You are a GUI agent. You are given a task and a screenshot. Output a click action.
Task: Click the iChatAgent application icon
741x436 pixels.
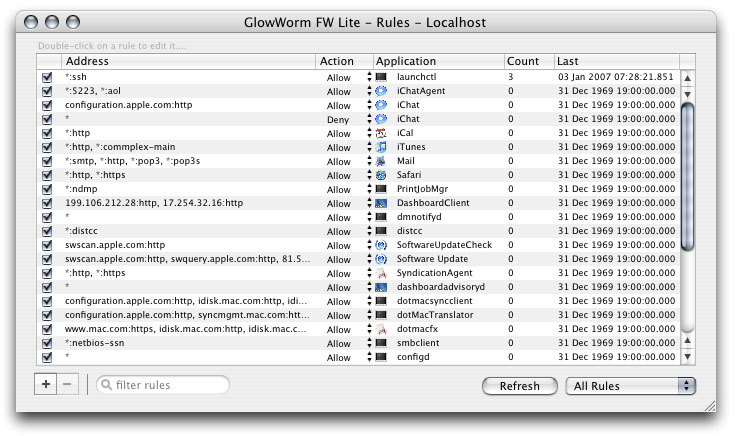pyautogui.click(x=381, y=91)
